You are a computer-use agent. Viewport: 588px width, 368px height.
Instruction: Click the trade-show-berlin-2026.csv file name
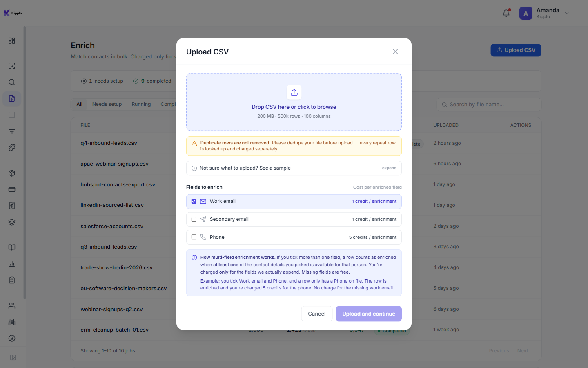point(116,267)
